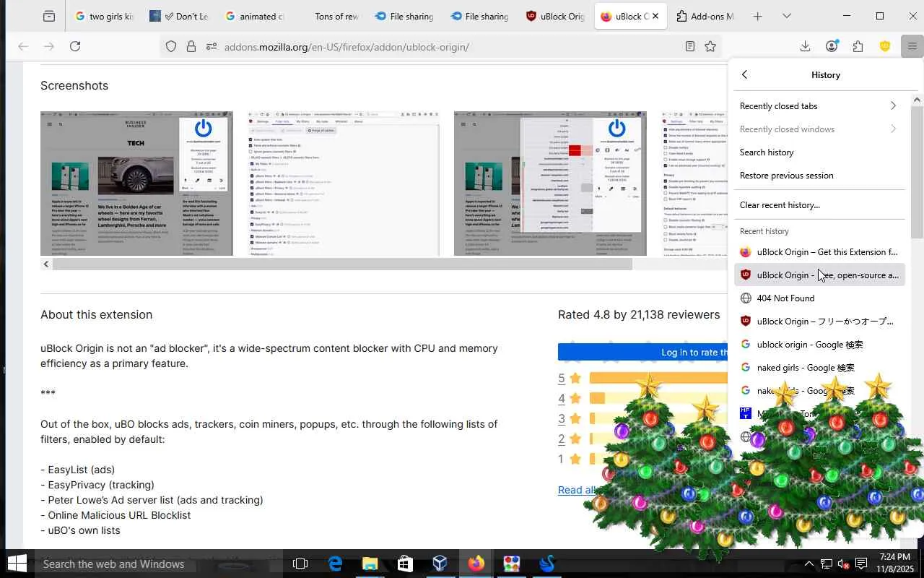This screenshot has height=578, width=924.
Task: Click the Firefox icon on the taskbar
Action: tap(476, 564)
